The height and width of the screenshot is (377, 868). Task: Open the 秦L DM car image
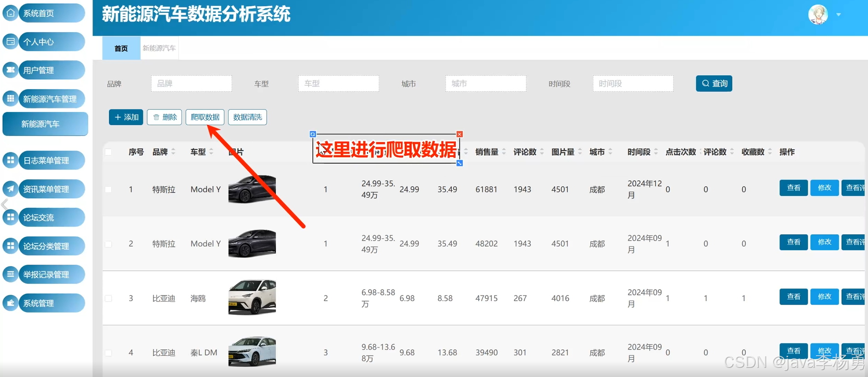252,351
